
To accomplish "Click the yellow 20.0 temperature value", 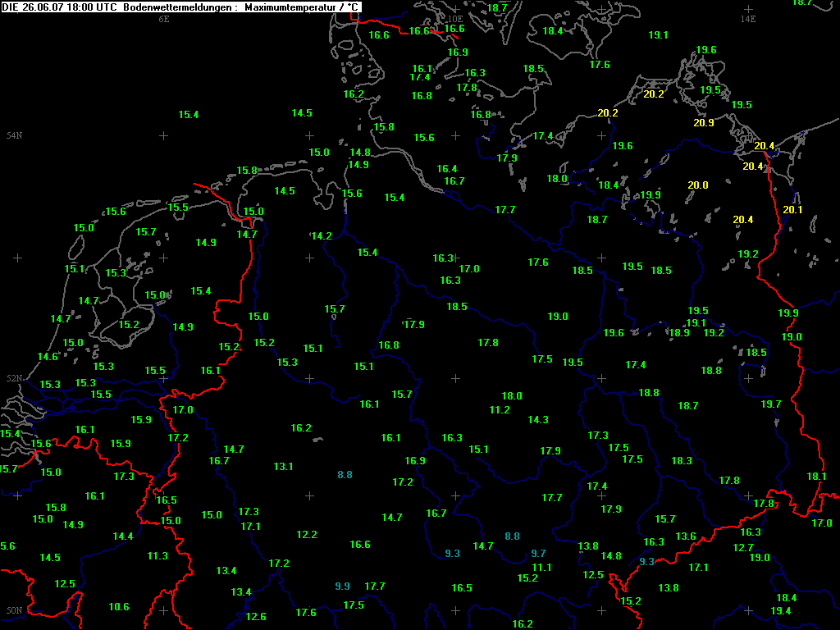I will (x=697, y=185).
